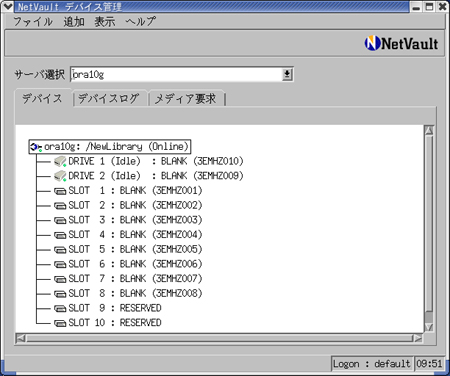The image size is (450, 376).
Task: Click the DRIVE 1 tape drive icon
Action: (60, 161)
